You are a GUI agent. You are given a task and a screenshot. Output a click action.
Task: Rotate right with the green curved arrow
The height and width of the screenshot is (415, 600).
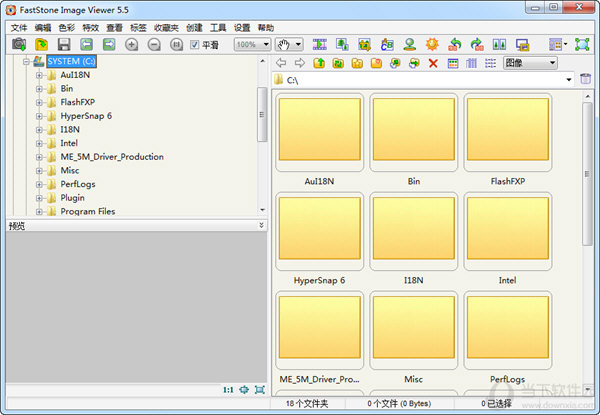click(477, 44)
